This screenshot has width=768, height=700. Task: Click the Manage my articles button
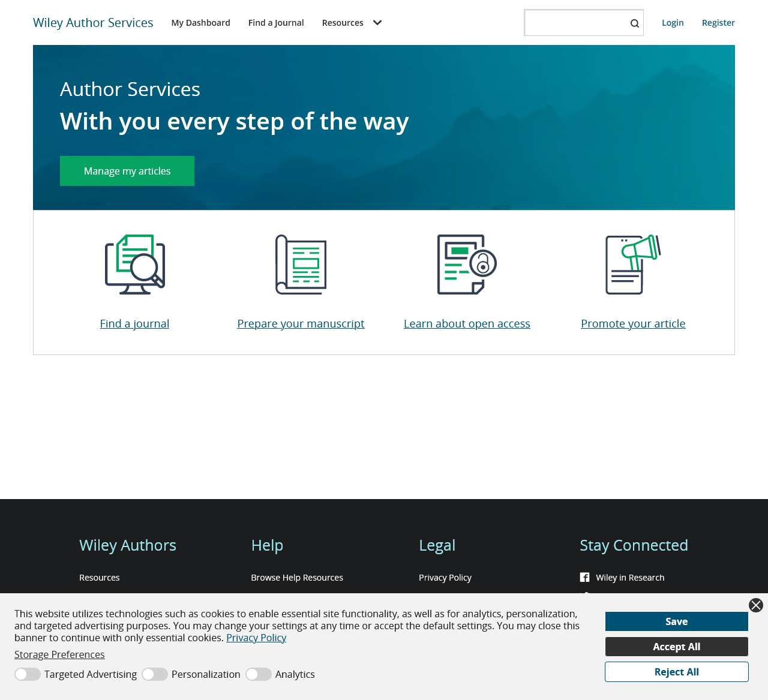click(127, 171)
